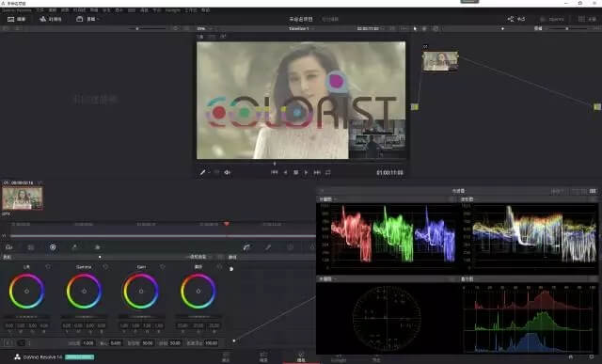The height and width of the screenshot is (364, 602).
Task: Open the Media Pool dropdown arrow
Action: (x=98, y=19)
